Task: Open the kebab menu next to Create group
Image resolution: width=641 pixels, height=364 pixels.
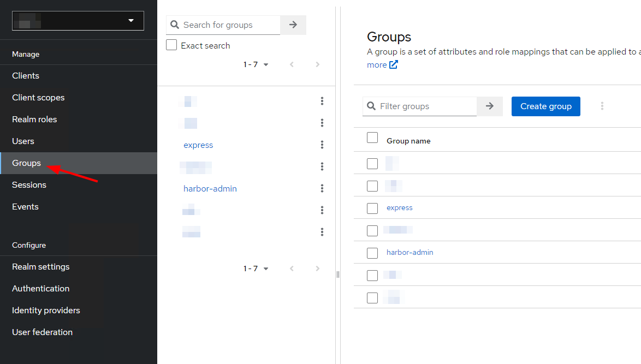Action: pyautogui.click(x=602, y=106)
